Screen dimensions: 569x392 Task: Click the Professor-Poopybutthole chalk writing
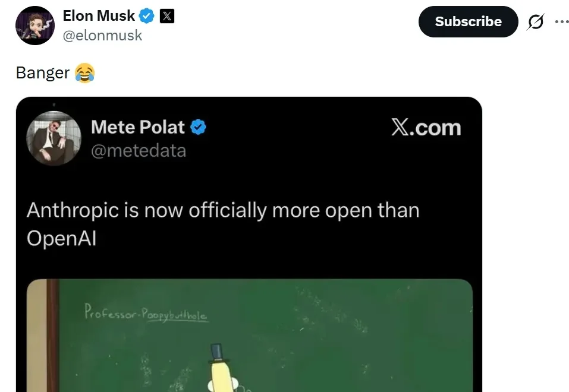pyautogui.click(x=146, y=312)
